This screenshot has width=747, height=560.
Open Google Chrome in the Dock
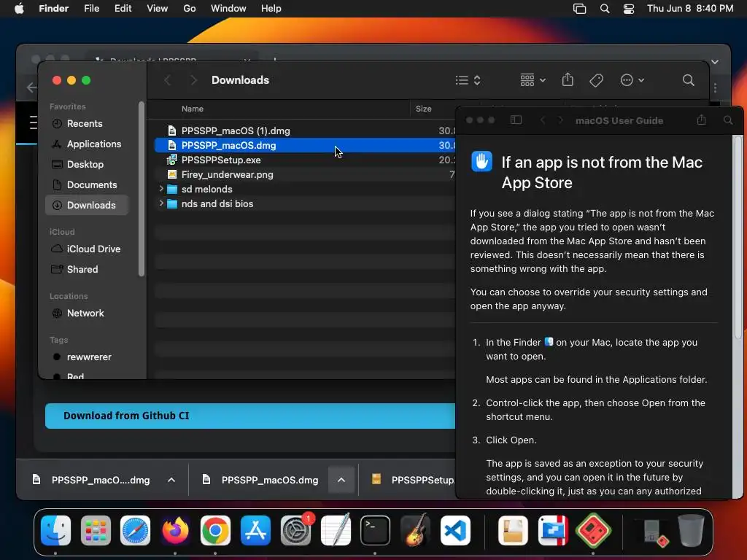tap(215, 530)
